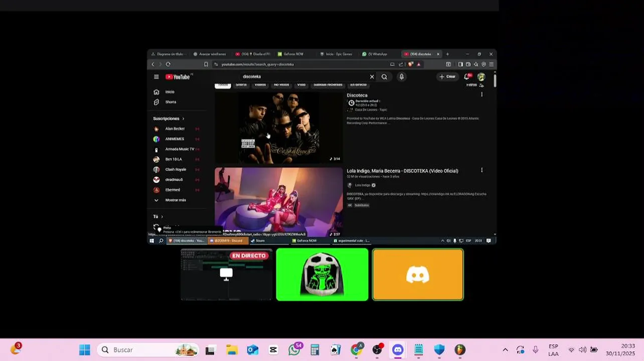Select the Videos filter chip
The image size is (644, 361).
(x=260, y=85)
